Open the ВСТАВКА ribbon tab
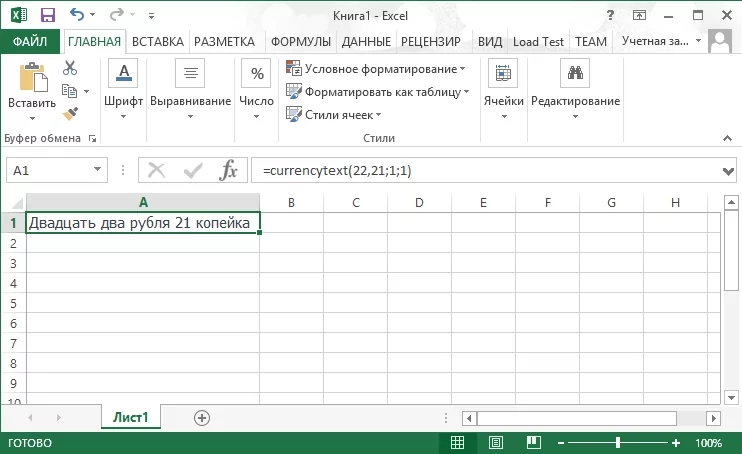Image resolution: width=742 pixels, height=454 pixels. pyautogui.click(x=158, y=42)
